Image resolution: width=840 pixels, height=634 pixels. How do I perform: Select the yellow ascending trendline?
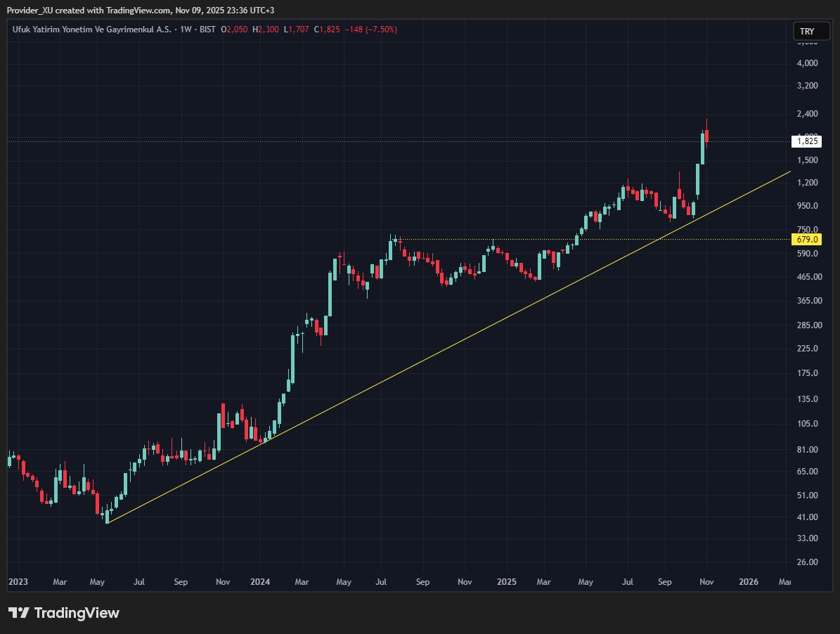tap(449, 347)
